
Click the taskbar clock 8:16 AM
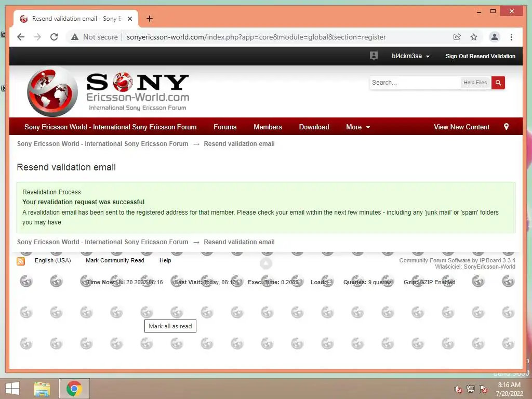(x=509, y=385)
